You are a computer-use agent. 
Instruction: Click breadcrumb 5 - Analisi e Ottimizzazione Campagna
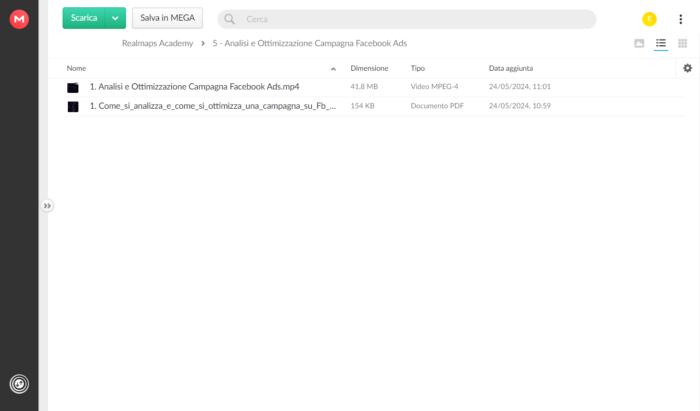(309, 43)
